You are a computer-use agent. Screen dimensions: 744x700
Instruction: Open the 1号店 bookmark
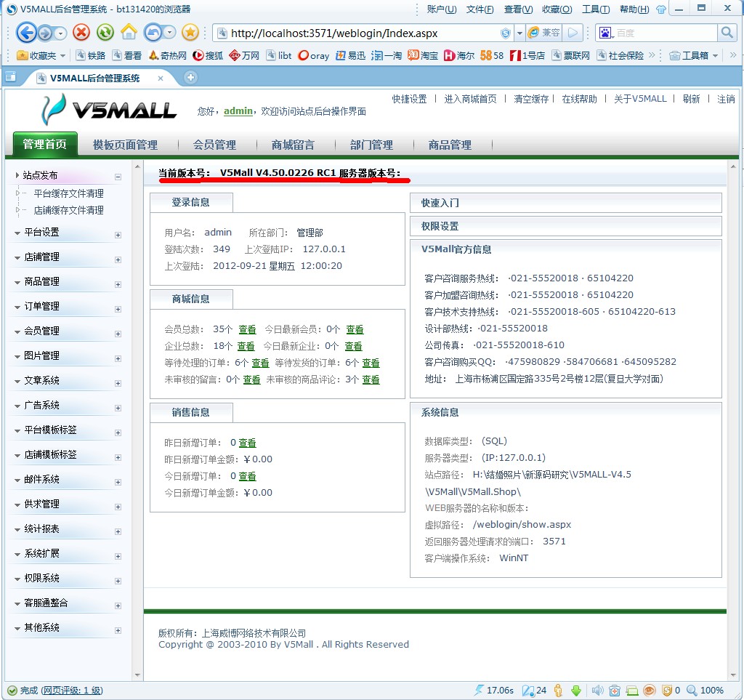click(527, 55)
